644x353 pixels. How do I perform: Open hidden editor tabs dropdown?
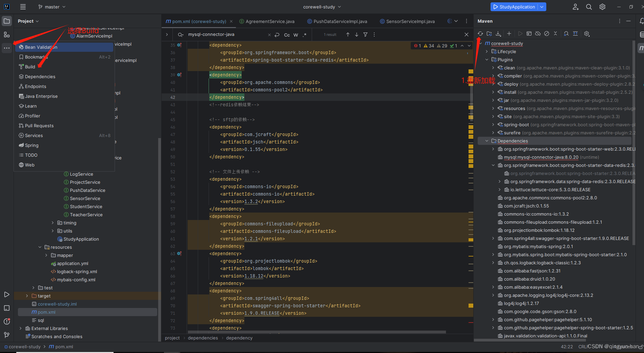click(456, 21)
